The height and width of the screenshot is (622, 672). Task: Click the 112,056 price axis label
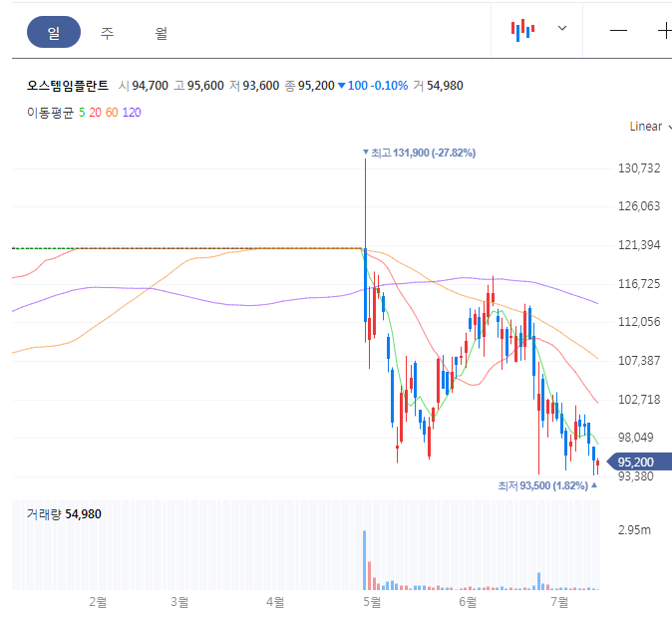(x=639, y=322)
